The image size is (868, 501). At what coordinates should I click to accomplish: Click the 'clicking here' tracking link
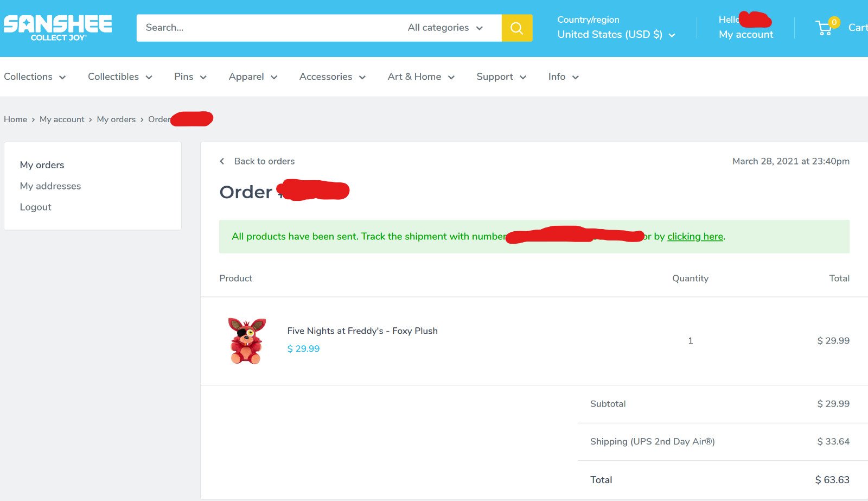[695, 236]
